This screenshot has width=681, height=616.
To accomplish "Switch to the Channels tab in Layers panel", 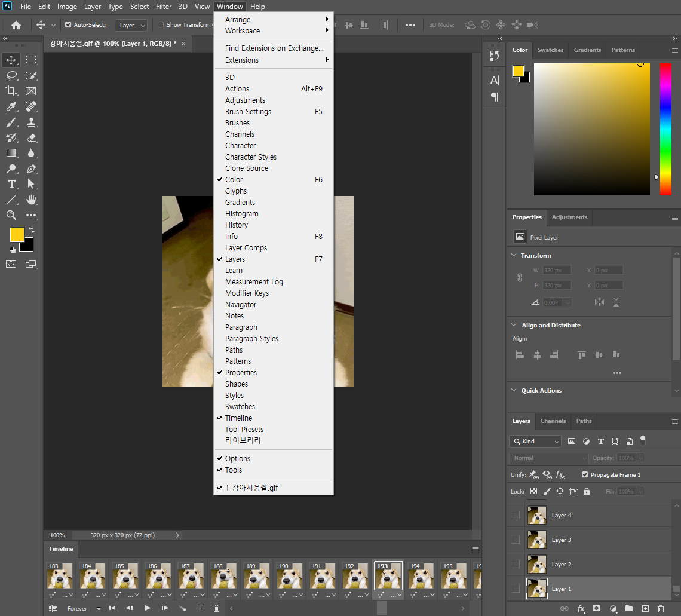I will click(553, 421).
